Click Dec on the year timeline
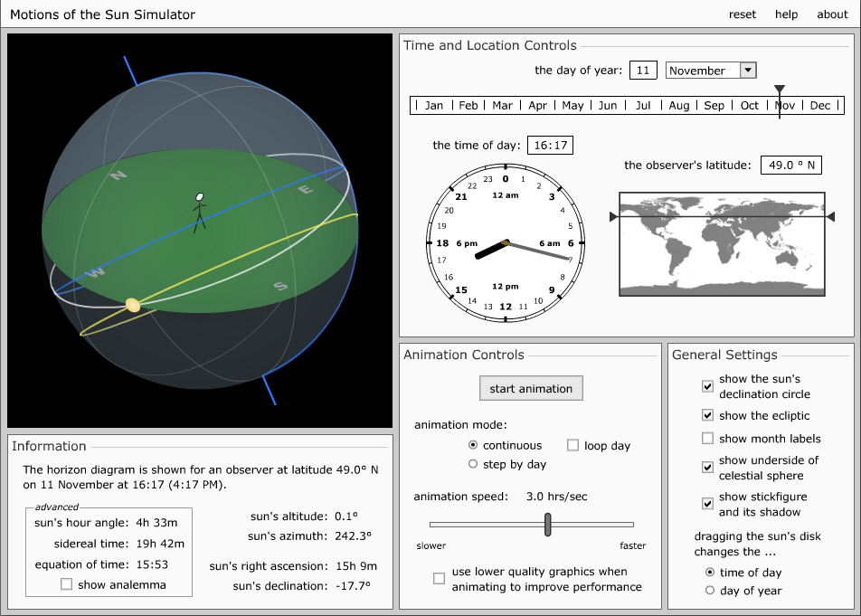Image resolution: width=861 pixels, height=616 pixels. 819,106
